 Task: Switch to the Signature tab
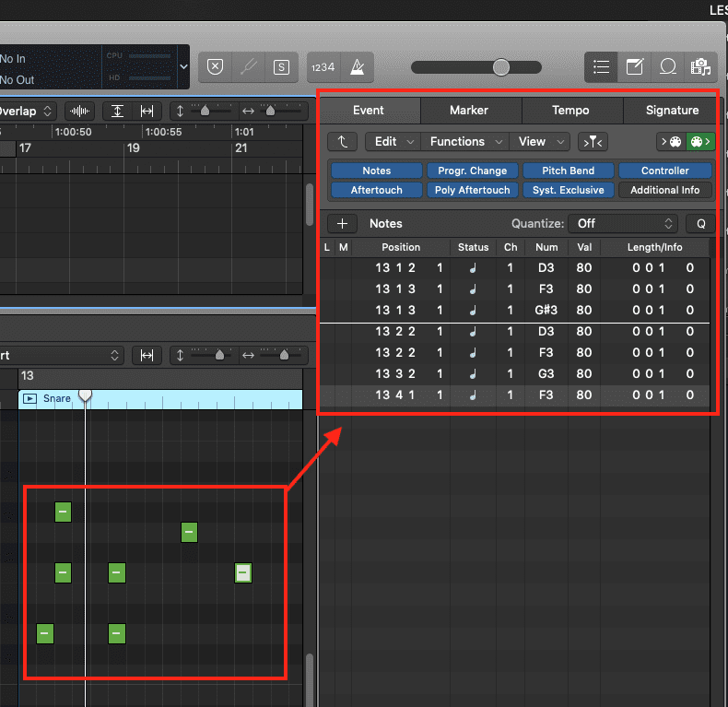(672, 111)
